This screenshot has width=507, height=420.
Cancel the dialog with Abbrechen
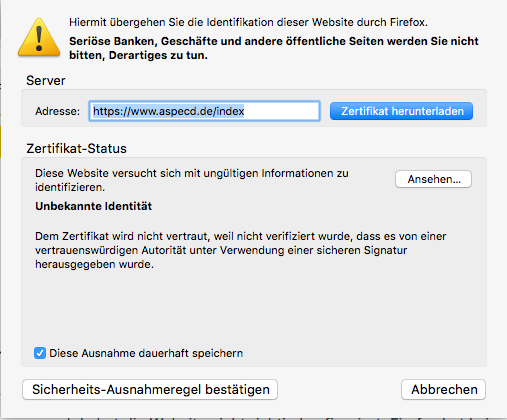(x=444, y=389)
